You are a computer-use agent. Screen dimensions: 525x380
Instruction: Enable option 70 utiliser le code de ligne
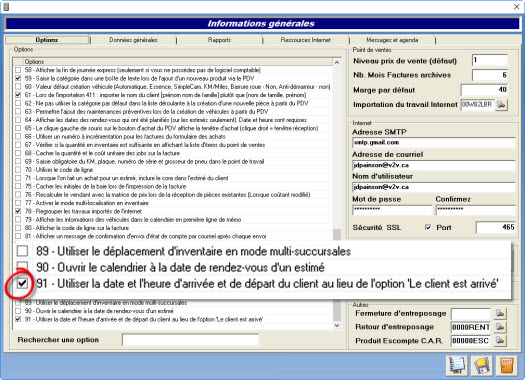(x=18, y=170)
